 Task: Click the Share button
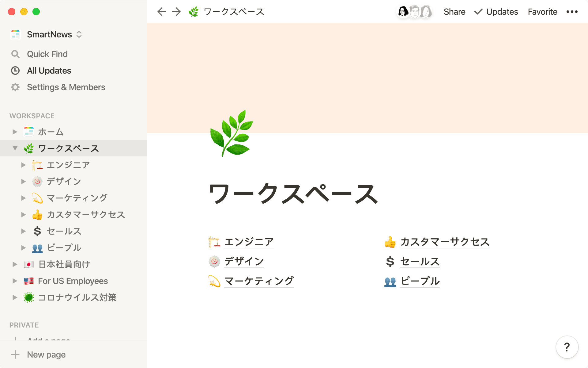[x=454, y=11]
